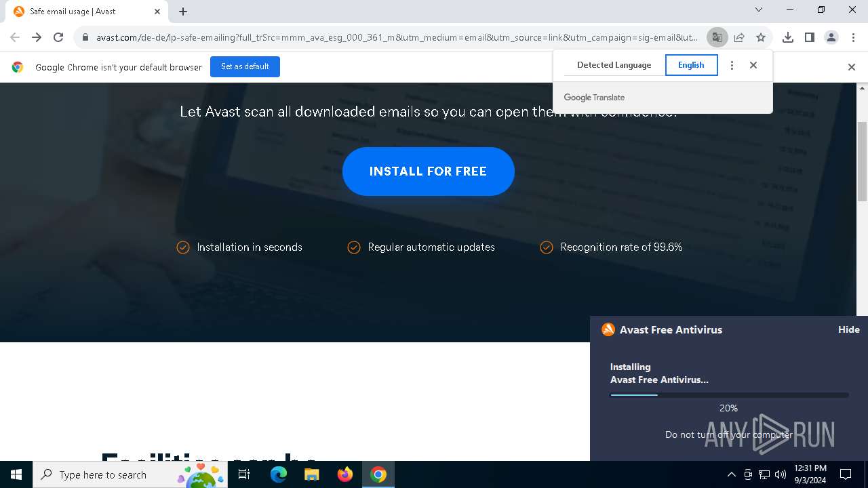Click the INSTALL FOR FREE button
This screenshot has height=488, width=868.
tap(429, 171)
